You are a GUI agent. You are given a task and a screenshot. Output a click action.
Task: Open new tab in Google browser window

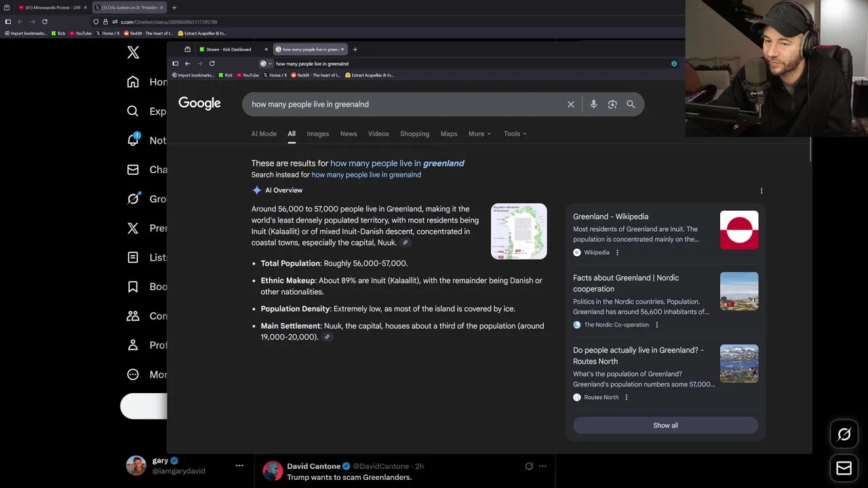click(x=355, y=49)
